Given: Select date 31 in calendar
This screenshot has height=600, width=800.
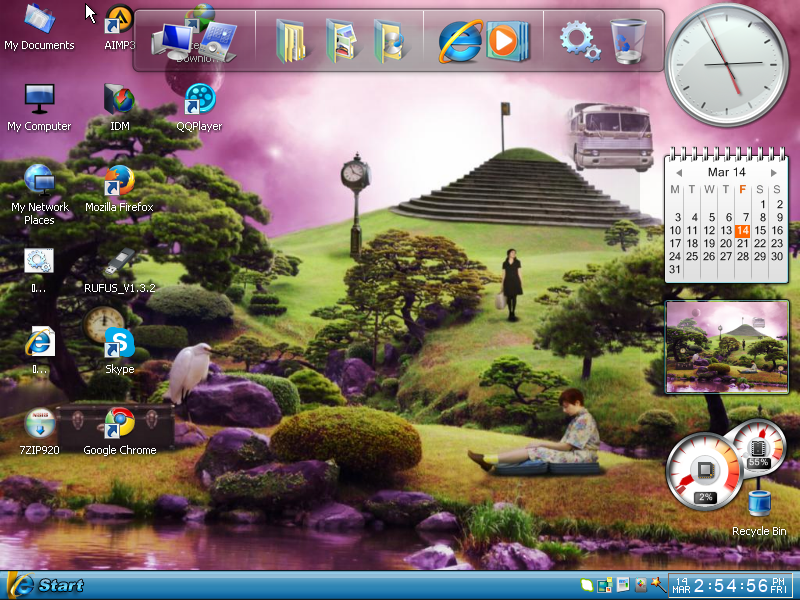Looking at the screenshot, I should (674, 269).
